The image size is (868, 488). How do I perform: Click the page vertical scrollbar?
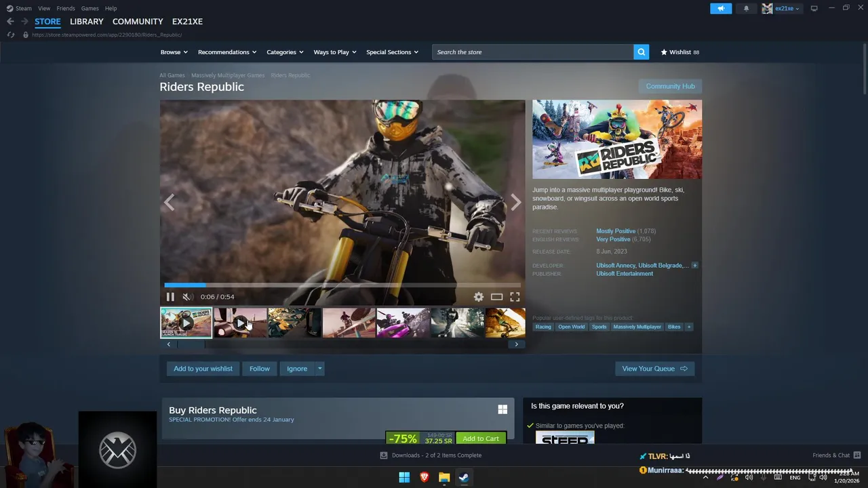pos(864,68)
